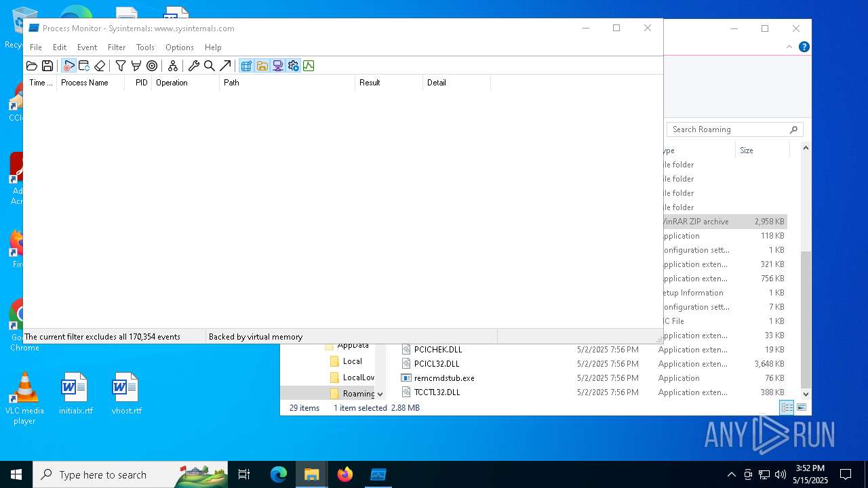
Task: Open Task View from taskbar
Action: [244, 474]
